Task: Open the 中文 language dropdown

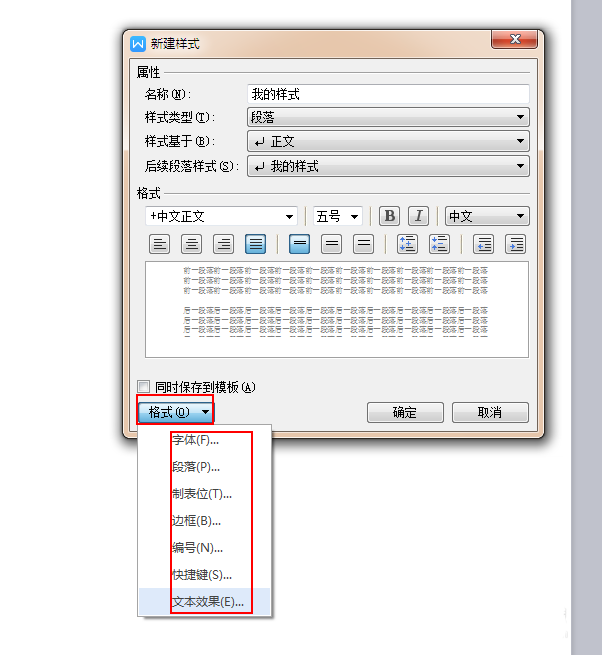Action: 487,216
